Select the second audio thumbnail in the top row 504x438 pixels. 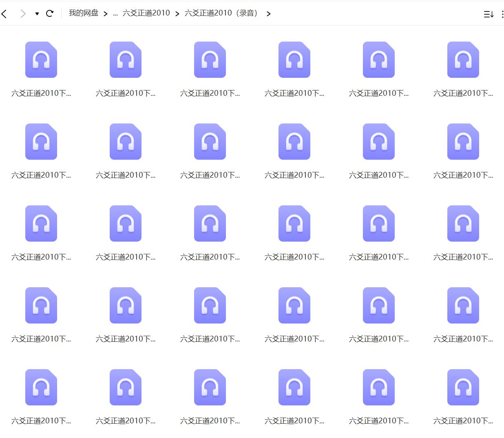(x=125, y=59)
